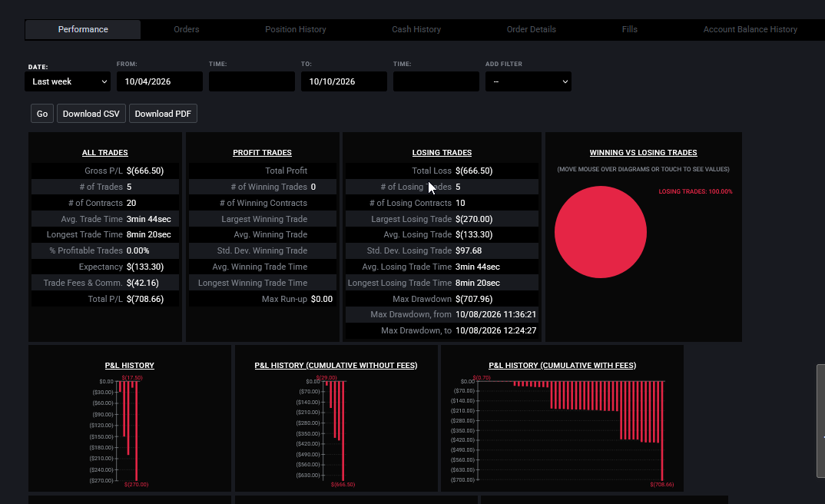This screenshot has width=825, height=504.
Task: Click the P&L HISTORY (CUMULATIVE WITH FEES) title
Action: click(x=562, y=365)
